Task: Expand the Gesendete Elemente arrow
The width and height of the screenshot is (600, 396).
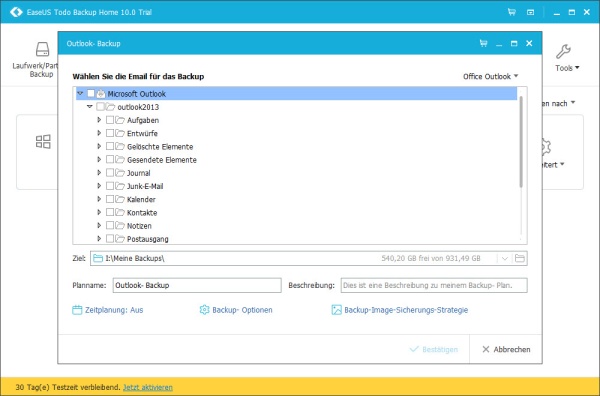Action: [99, 160]
